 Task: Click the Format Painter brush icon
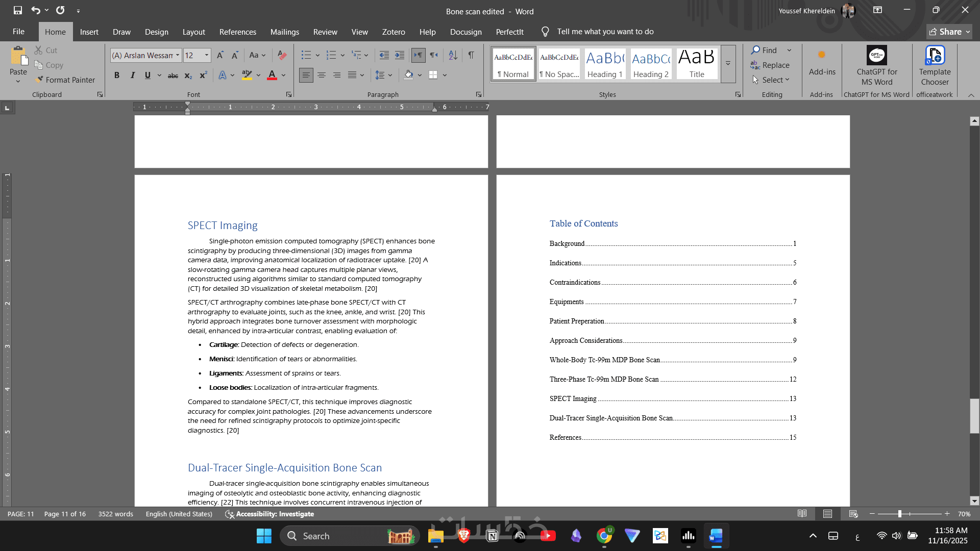(39, 80)
